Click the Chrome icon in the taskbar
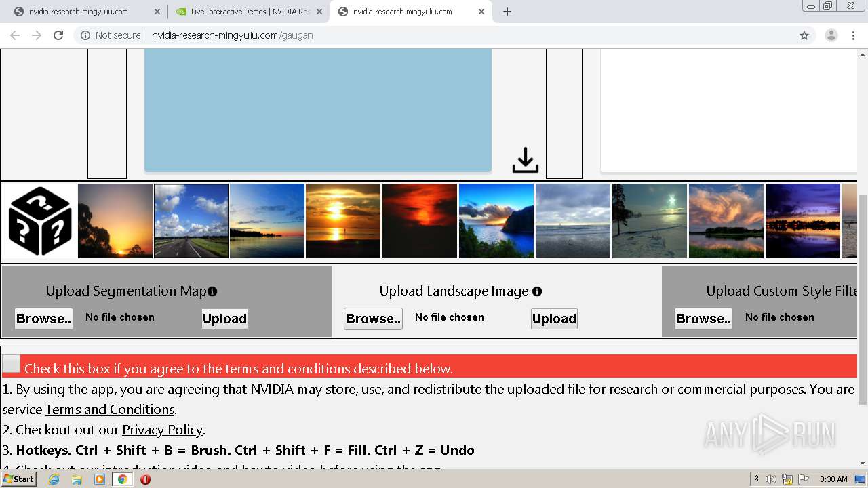The image size is (868, 488). pos(122,479)
